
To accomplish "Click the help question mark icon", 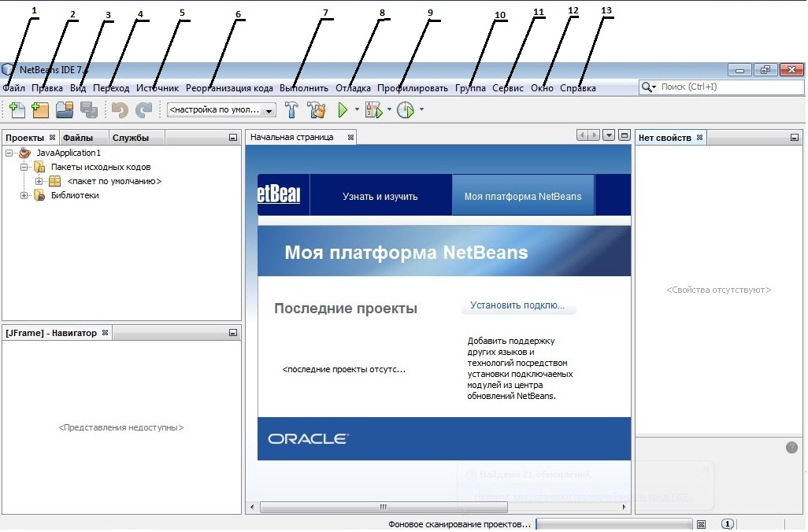I will [792, 448].
